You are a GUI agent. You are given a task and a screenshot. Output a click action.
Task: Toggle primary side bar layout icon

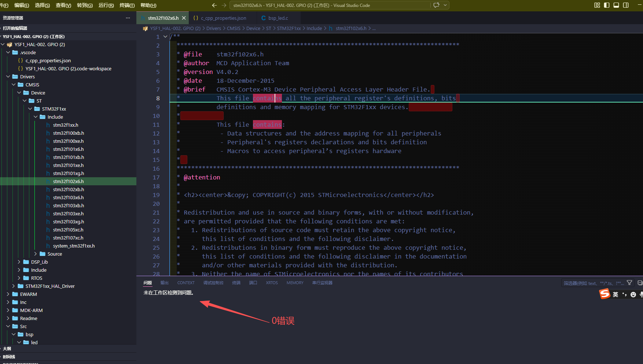pyautogui.click(x=607, y=5)
